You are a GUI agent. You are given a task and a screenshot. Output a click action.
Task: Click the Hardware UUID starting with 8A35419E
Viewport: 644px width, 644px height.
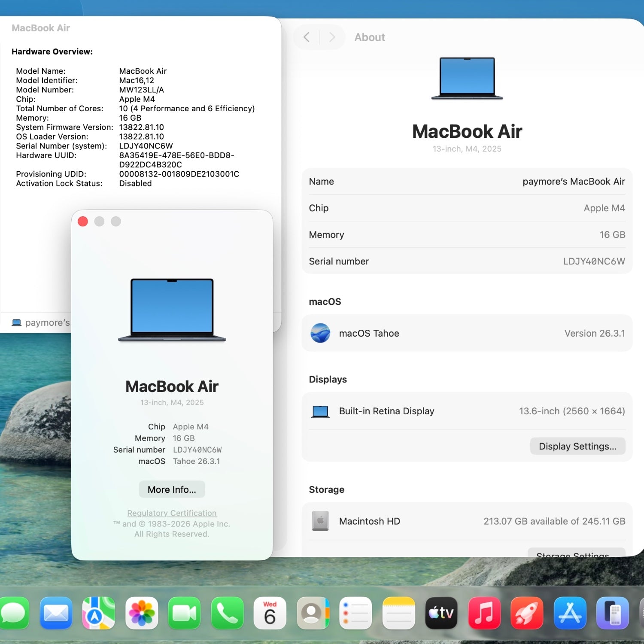click(176, 160)
